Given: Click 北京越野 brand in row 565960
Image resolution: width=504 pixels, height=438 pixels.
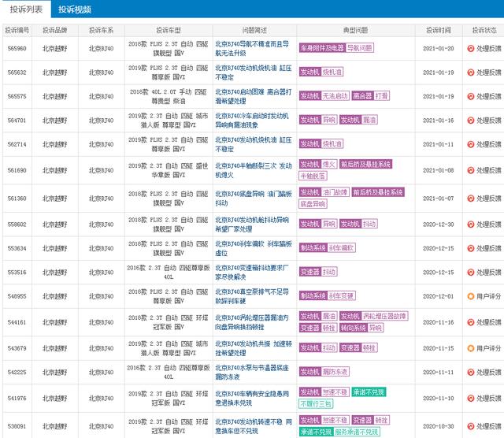Looking at the screenshot, I should coord(55,49).
